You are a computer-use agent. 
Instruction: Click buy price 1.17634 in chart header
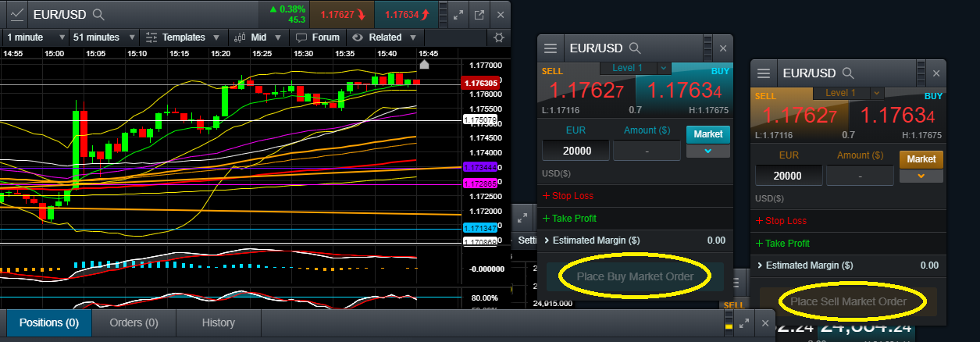tap(407, 14)
